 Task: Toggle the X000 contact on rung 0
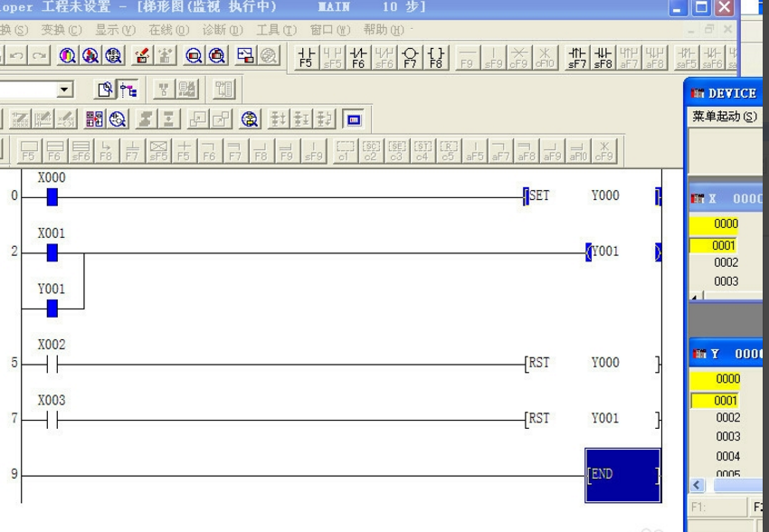click(x=52, y=196)
